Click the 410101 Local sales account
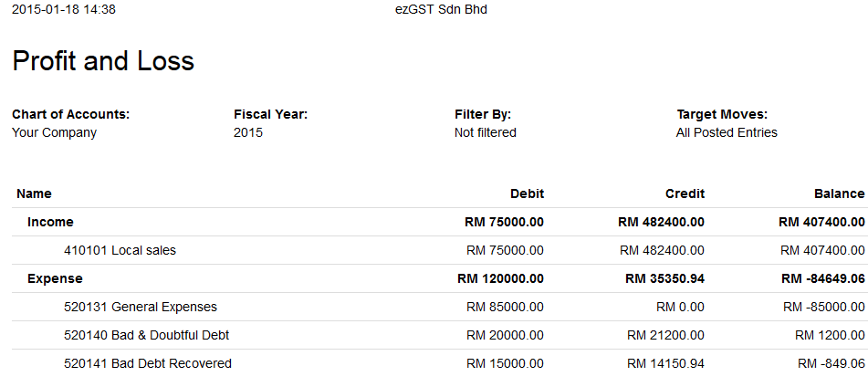868x387 pixels. coord(120,250)
